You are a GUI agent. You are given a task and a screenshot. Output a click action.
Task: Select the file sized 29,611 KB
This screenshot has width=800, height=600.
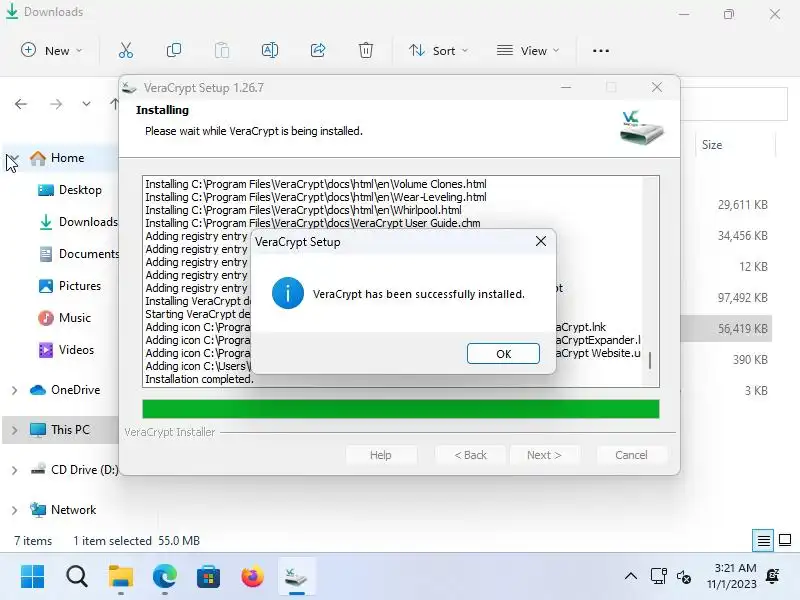(x=742, y=205)
